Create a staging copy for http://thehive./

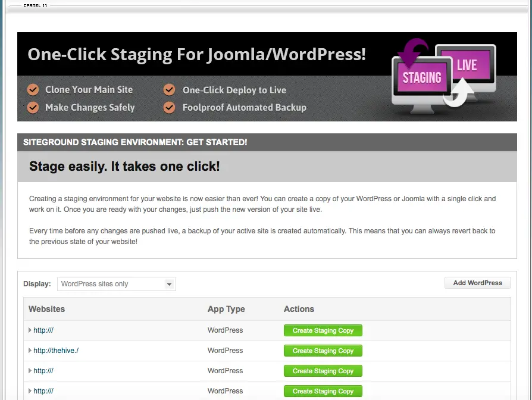tap(323, 351)
